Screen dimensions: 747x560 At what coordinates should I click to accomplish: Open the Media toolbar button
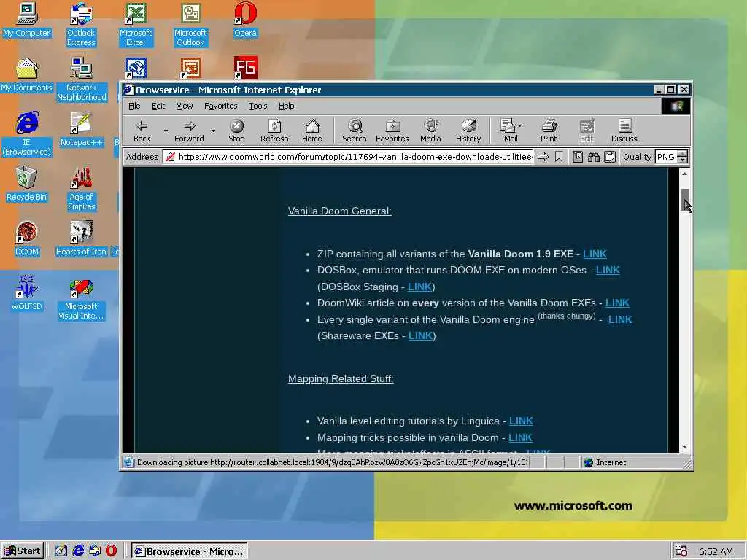[430, 131]
